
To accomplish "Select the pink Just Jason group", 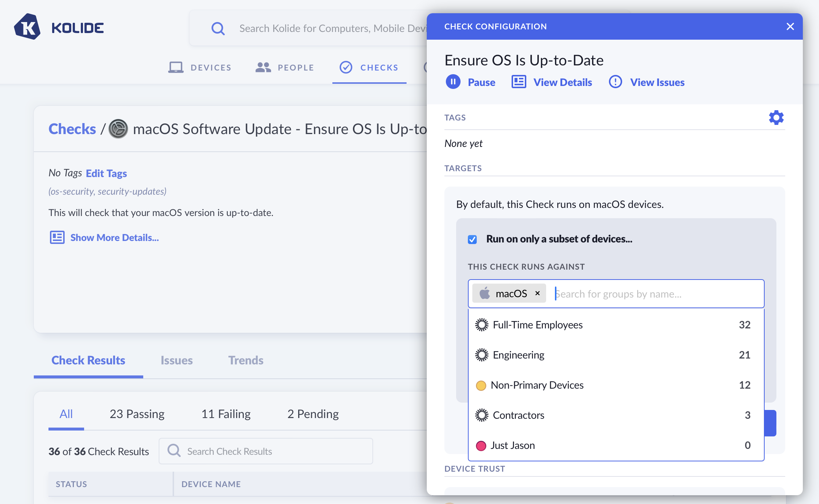I will (513, 445).
